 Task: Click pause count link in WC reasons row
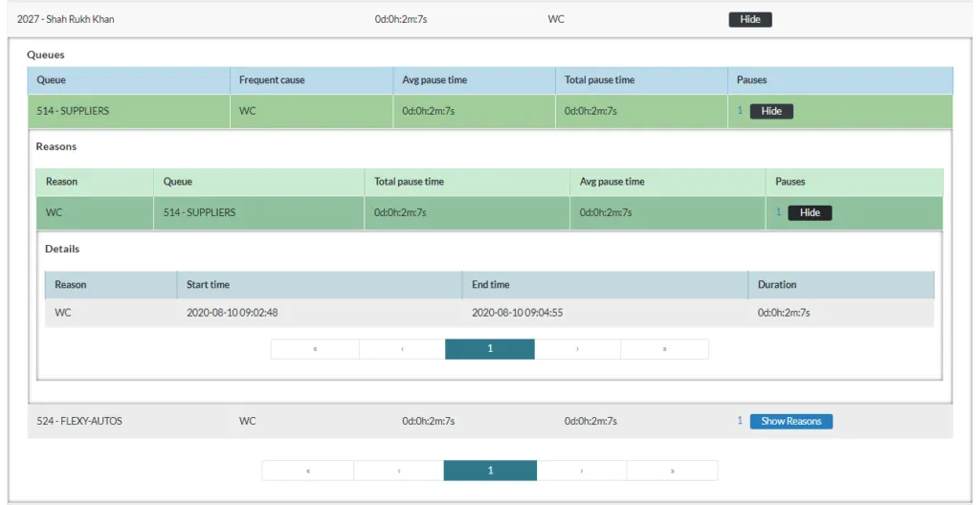click(779, 212)
